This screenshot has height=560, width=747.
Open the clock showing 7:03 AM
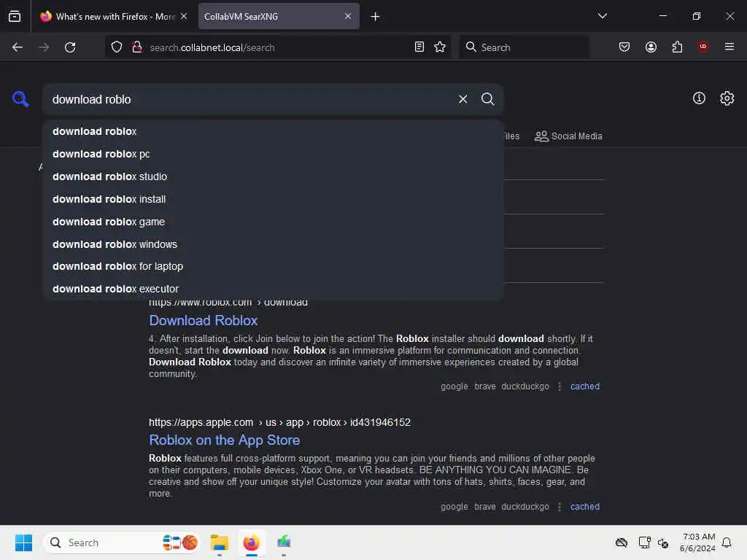[697, 542]
